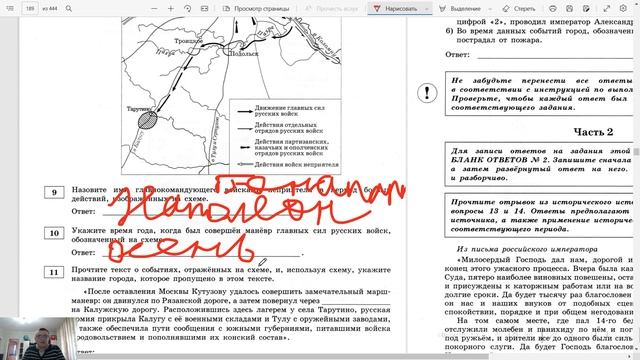
Task: Click the vertical scrollbar thumb
Action: click(x=636, y=151)
